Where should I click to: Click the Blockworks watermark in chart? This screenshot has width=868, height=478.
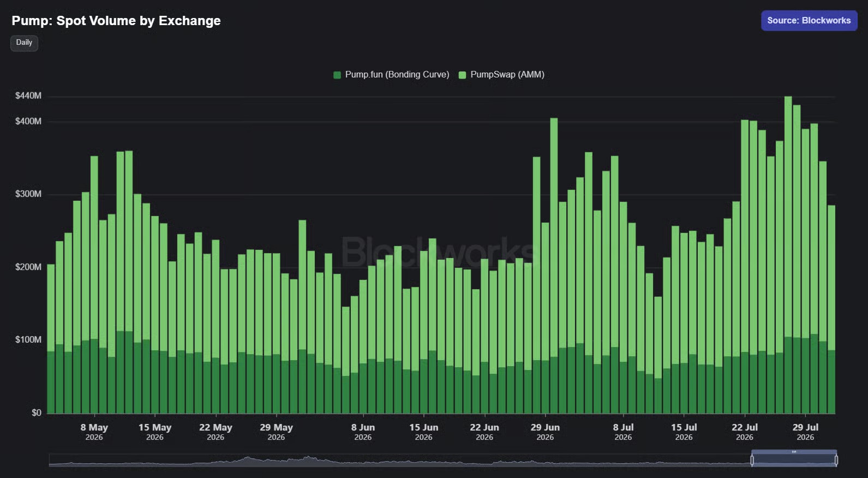tap(440, 252)
